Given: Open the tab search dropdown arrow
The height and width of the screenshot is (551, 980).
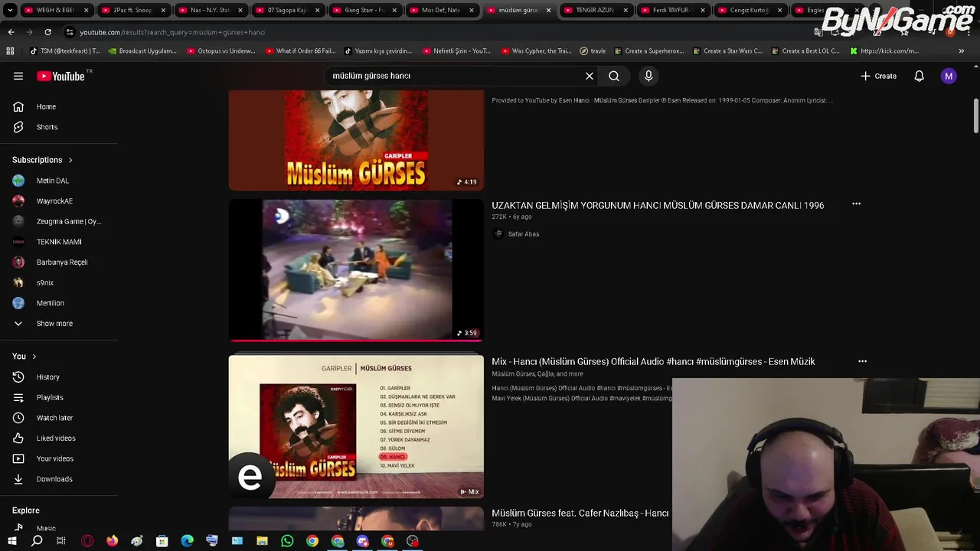Looking at the screenshot, I should (x=9, y=10).
